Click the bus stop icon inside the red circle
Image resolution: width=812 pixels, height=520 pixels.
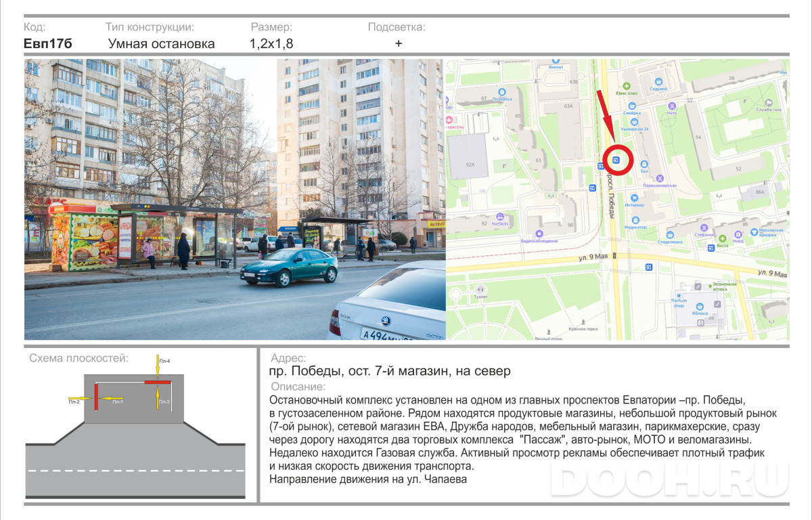(616, 160)
